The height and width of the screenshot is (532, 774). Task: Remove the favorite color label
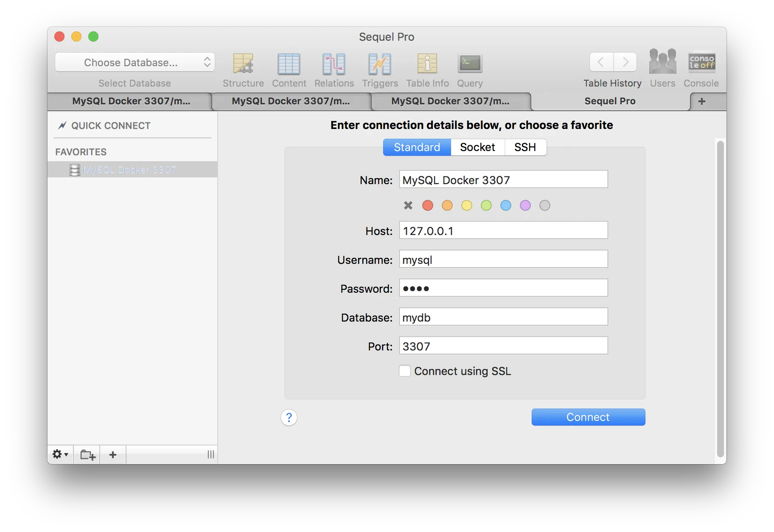(408, 205)
